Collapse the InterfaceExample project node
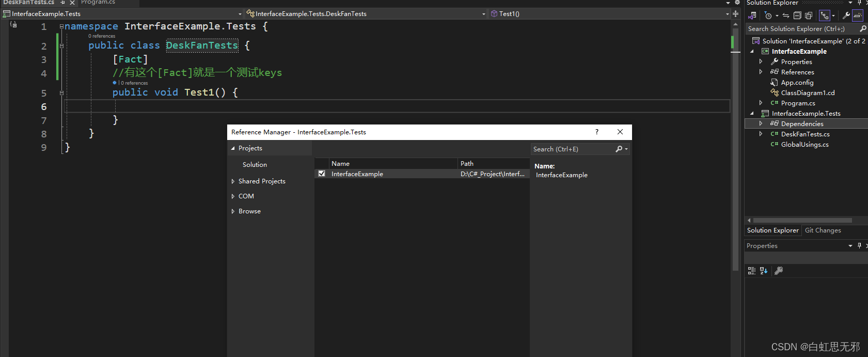 752,51
